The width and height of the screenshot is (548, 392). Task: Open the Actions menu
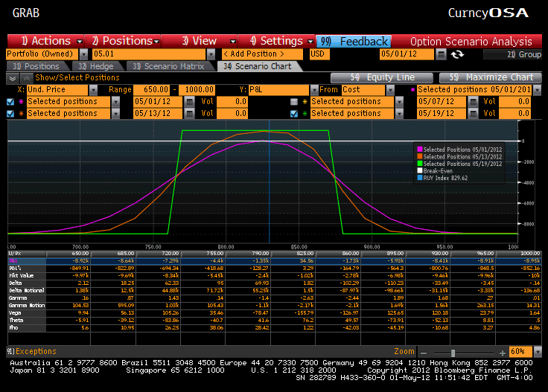[45, 41]
